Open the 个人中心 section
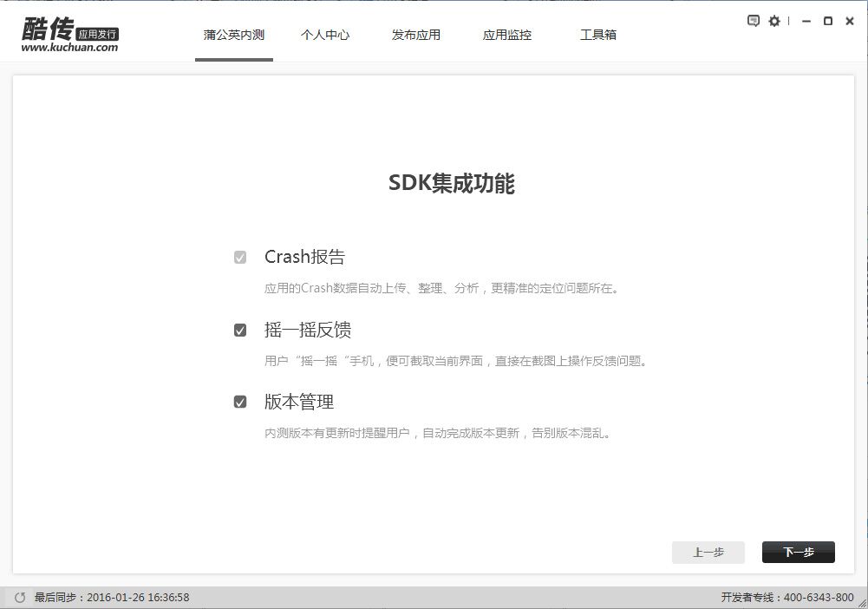The height and width of the screenshot is (609, 868). click(325, 35)
